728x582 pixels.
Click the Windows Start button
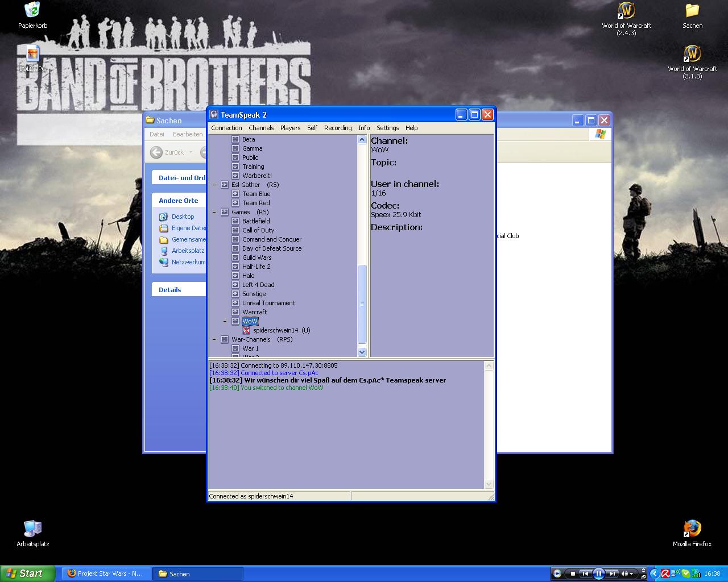tap(28, 573)
